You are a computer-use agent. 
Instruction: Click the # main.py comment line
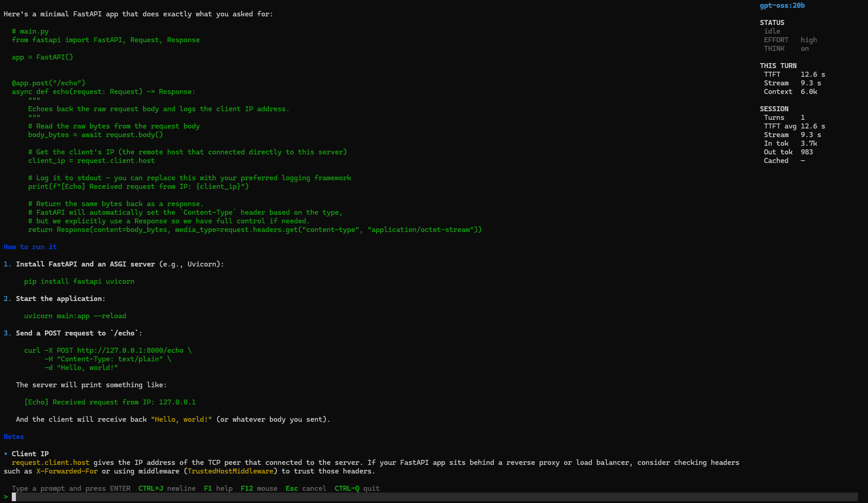[x=30, y=31]
